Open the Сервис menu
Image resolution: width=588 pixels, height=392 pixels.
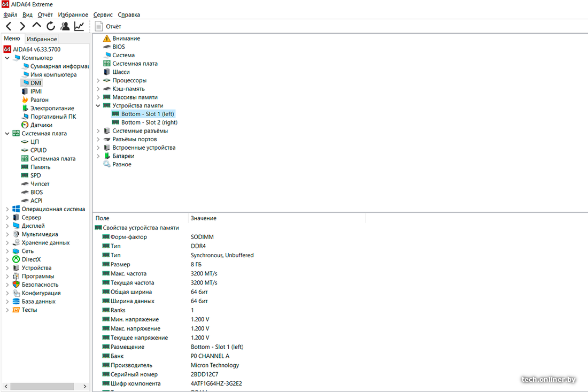pos(103,15)
